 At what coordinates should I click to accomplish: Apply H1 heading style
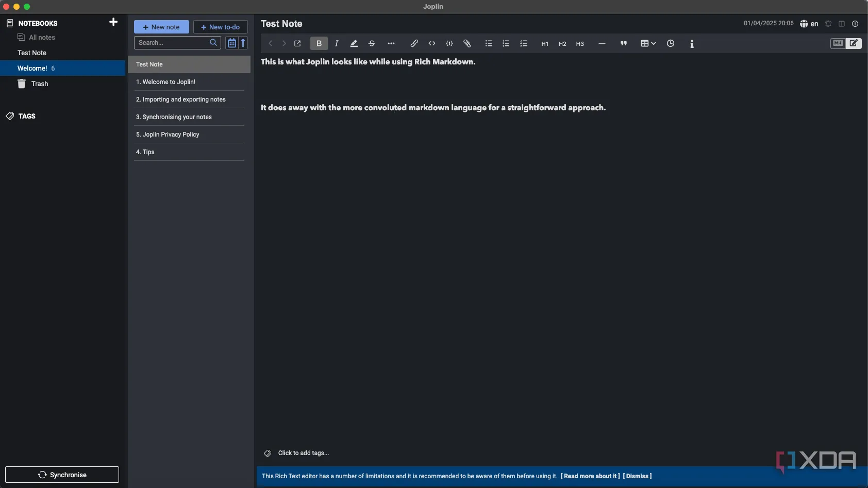pos(545,44)
